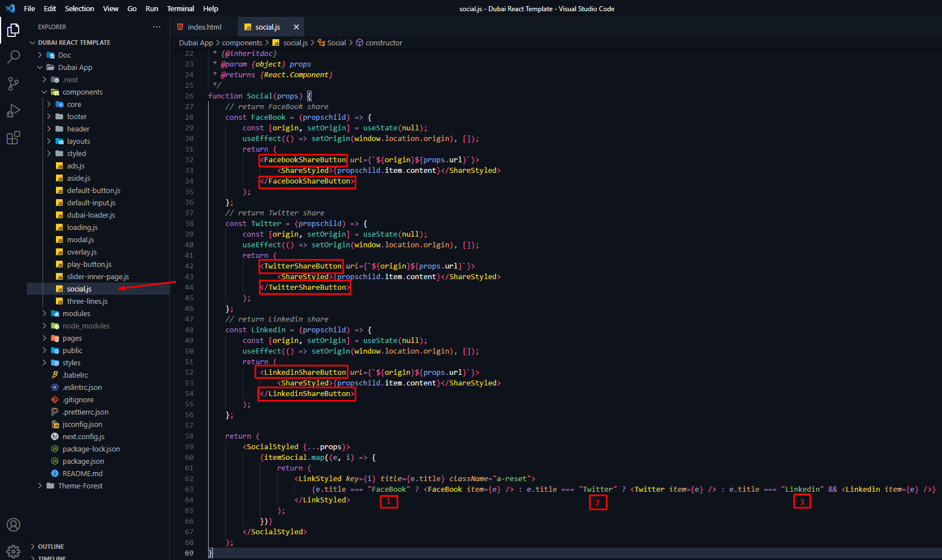Screen dimensions: 942x560
Task: Click the .eslintrc.json file icon
Action: pos(55,387)
